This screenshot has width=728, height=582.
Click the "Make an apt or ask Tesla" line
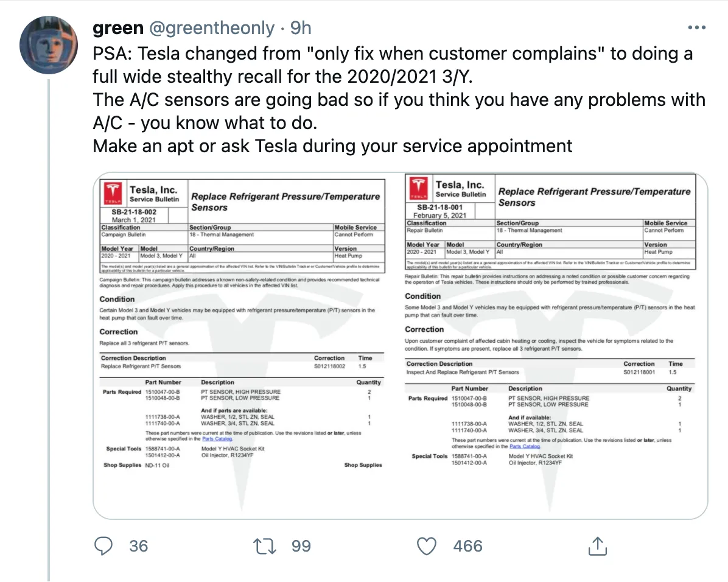tap(332, 146)
